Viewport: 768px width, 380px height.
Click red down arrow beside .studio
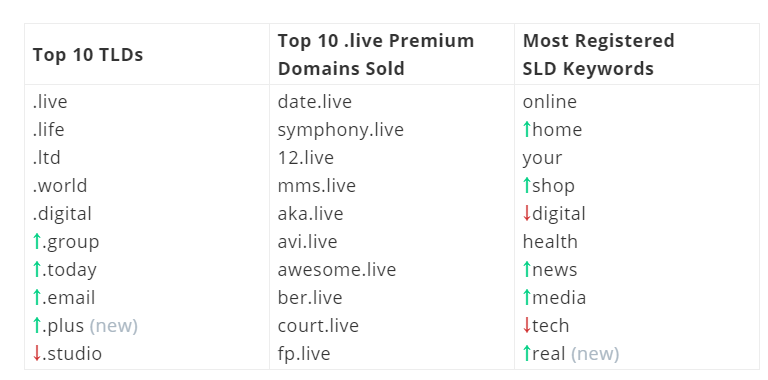tap(37, 354)
